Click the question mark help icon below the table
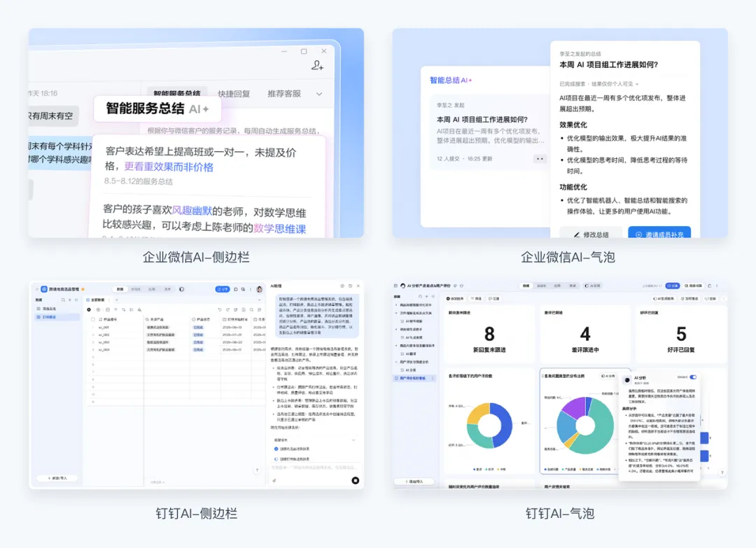756x548 pixels. (x=257, y=470)
